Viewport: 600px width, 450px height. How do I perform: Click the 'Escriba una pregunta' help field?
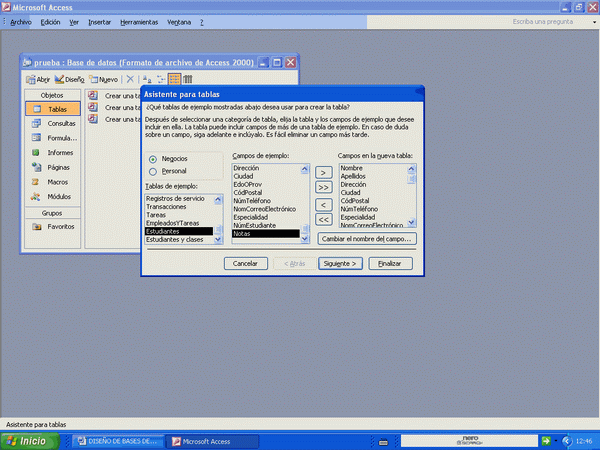click(x=542, y=22)
